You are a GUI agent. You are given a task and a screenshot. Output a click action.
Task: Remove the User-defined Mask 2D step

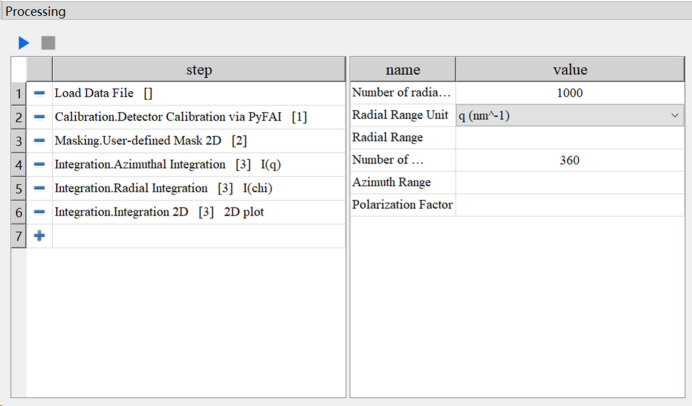(x=39, y=141)
